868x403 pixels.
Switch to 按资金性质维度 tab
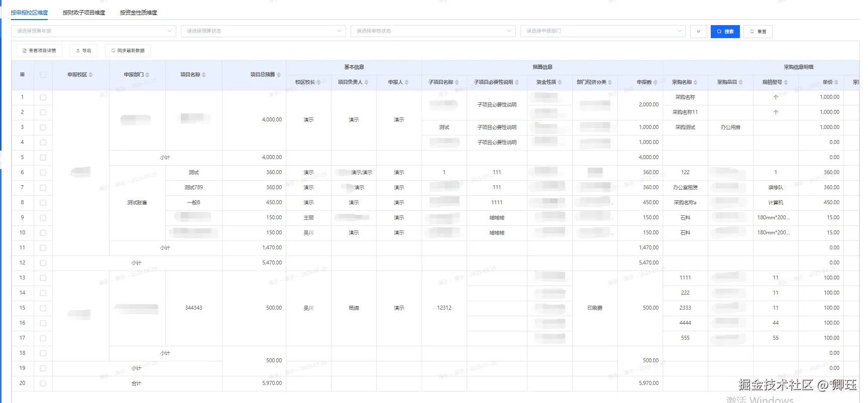click(x=139, y=13)
